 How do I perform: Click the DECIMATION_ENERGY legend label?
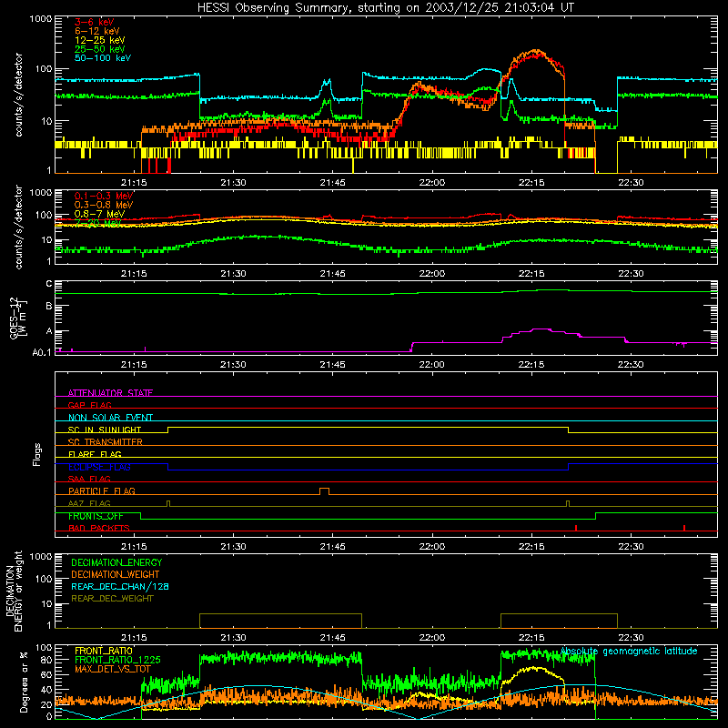point(116,562)
